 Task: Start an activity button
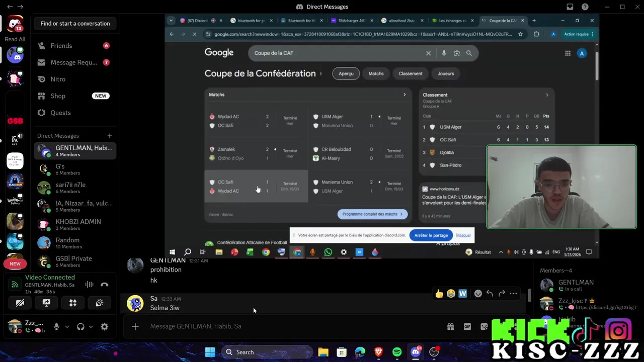click(x=73, y=303)
